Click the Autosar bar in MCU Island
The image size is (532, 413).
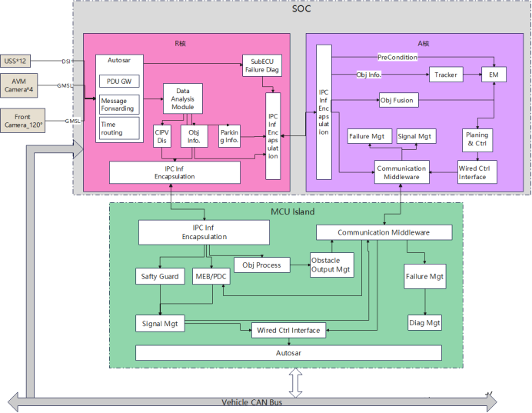point(289,353)
